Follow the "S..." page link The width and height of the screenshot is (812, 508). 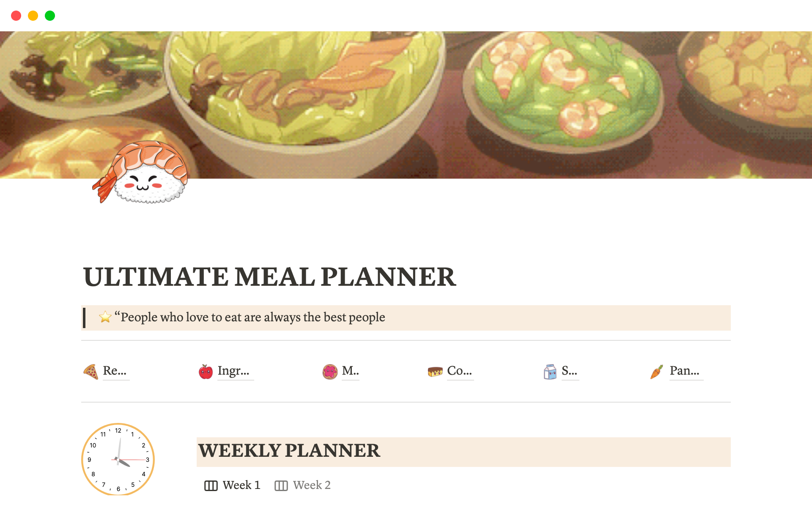(569, 371)
